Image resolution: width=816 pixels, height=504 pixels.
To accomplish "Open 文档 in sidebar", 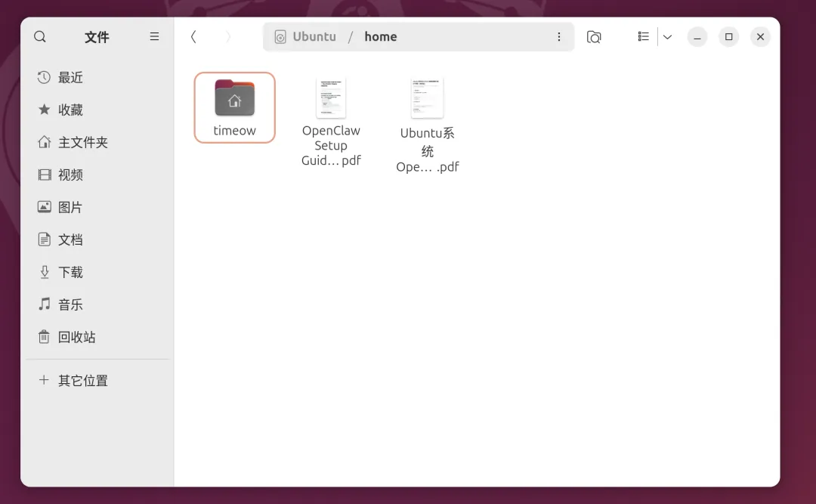I will click(70, 240).
